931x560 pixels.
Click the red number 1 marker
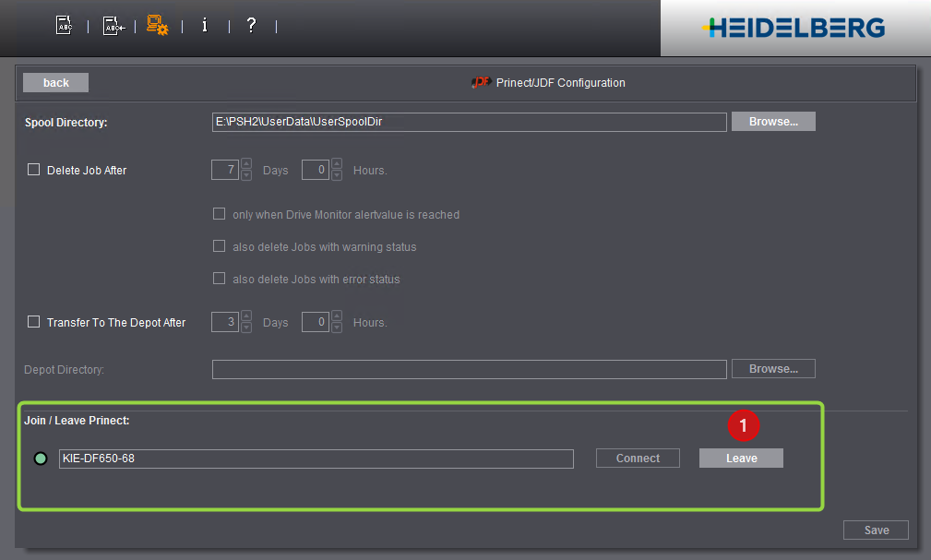pos(743,425)
